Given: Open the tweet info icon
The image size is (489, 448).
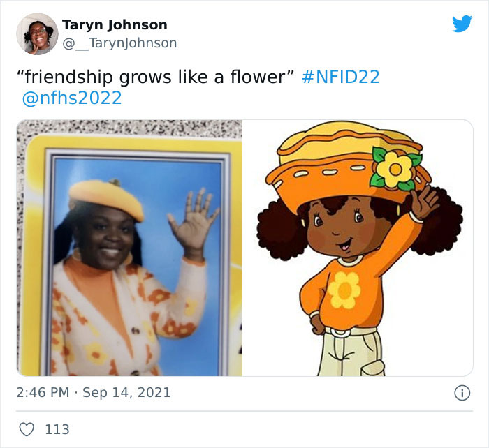Looking at the screenshot, I should (x=462, y=393).
